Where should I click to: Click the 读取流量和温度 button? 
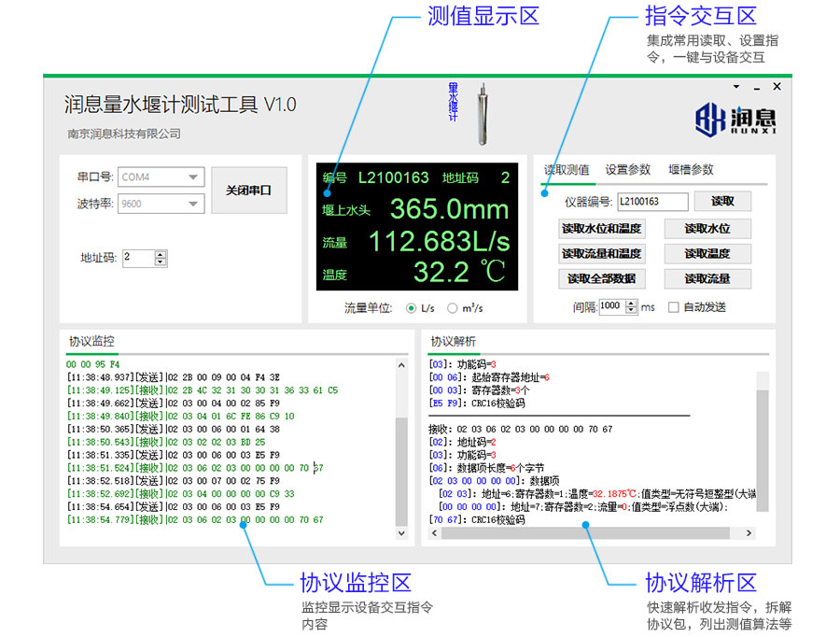(x=602, y=254)
